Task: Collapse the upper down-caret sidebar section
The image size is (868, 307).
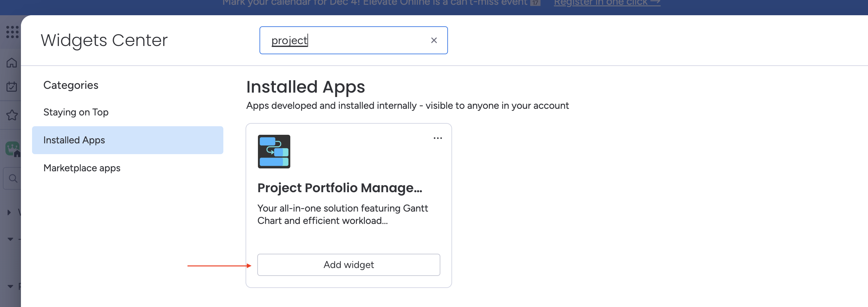Action: click(10, 239)
